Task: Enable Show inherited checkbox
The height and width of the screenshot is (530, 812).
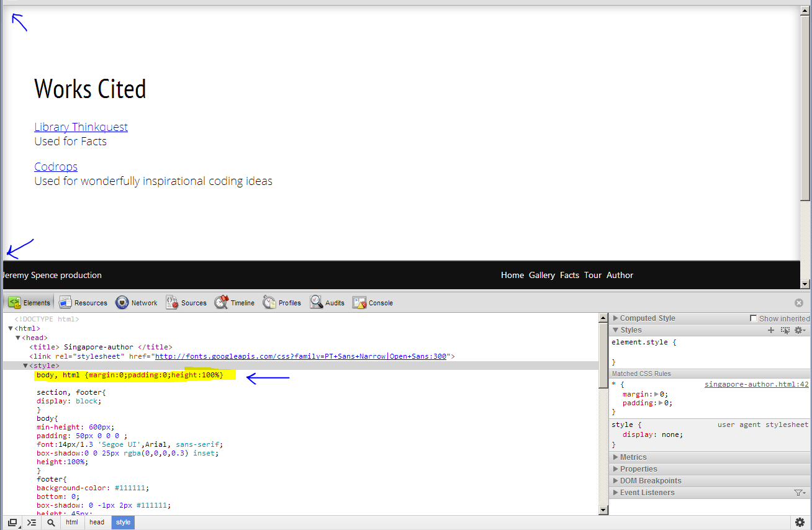Action: (754, 318)
